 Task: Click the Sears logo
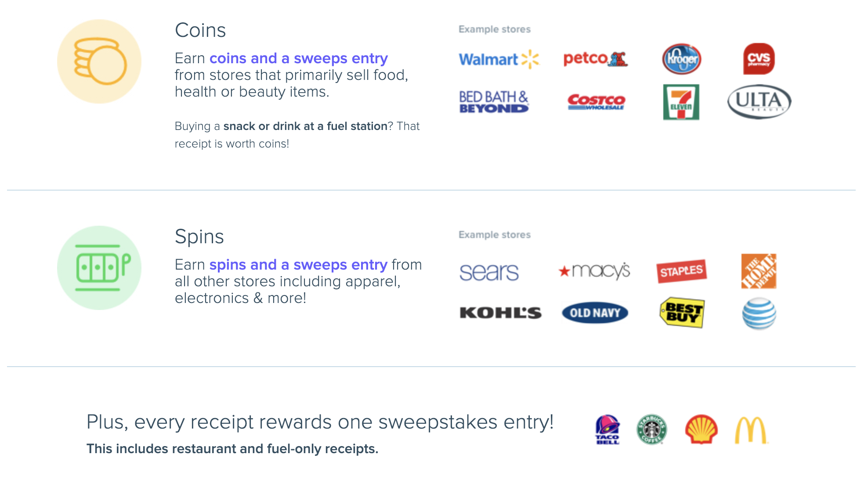(x=489, y=272)
